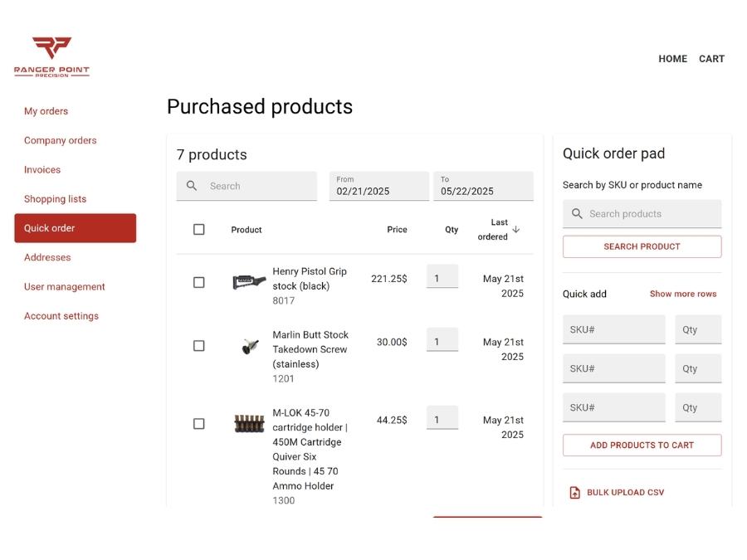Click product name Henry Pistol Grip stock (black)
Viewport: 747px width, 560px height.
(310, 279)
